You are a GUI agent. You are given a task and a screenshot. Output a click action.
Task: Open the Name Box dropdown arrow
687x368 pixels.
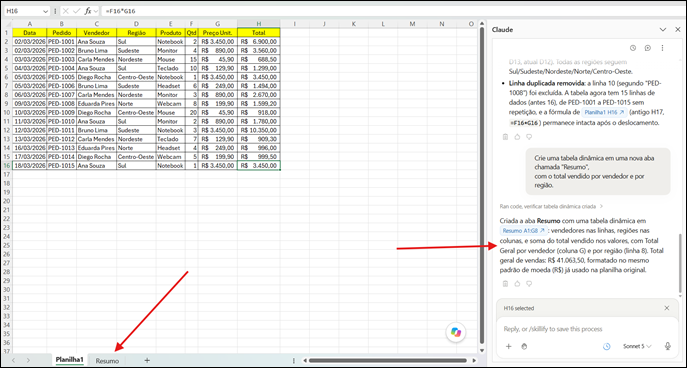pyautogui.click(x=46, y=11)
